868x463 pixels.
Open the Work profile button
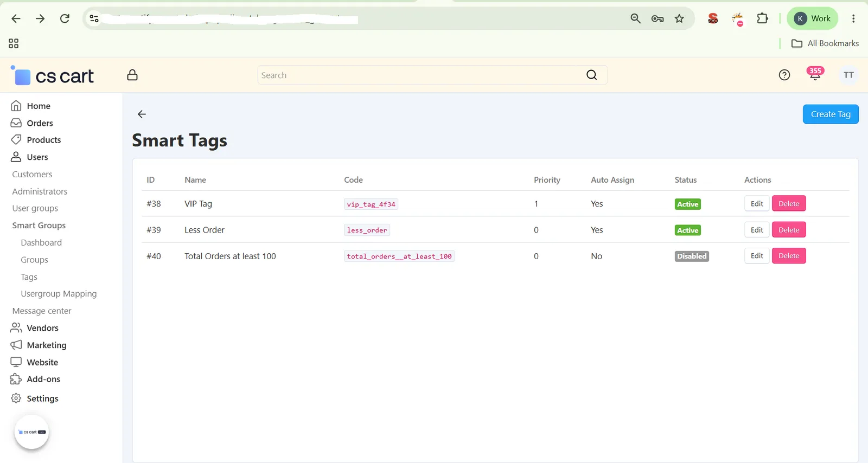coord(813,18)
